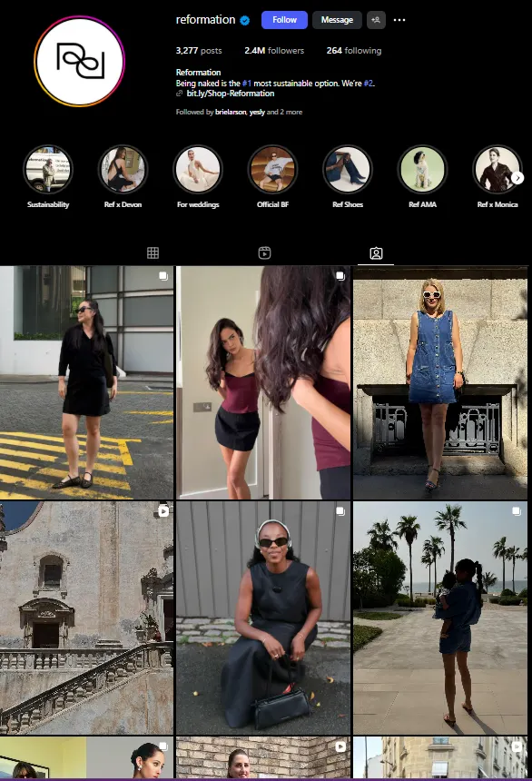Open the 2.4M followers list

tap(274, 50)
